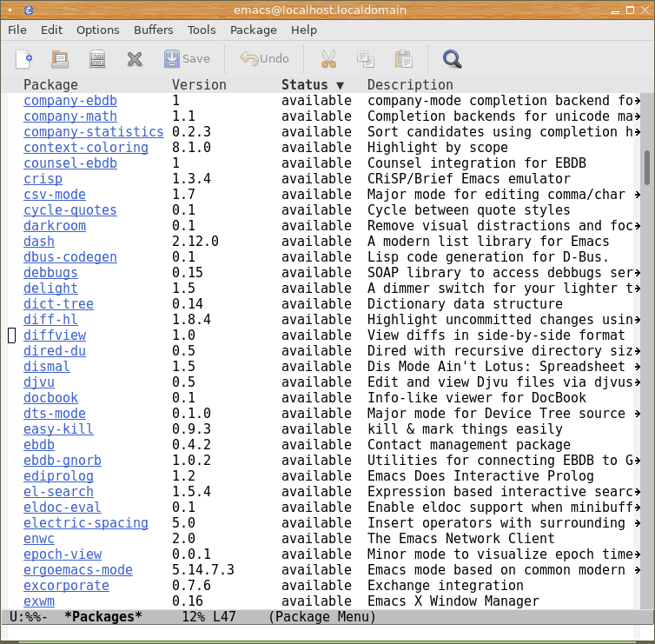Open the Buffers menu

click(153, 30)
